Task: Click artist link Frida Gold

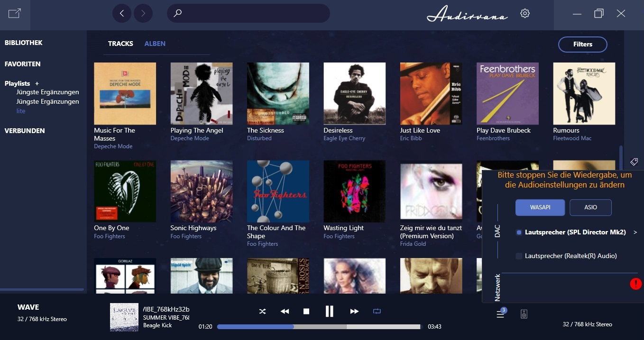Action: pyautogui.click(x=413, y=244)
